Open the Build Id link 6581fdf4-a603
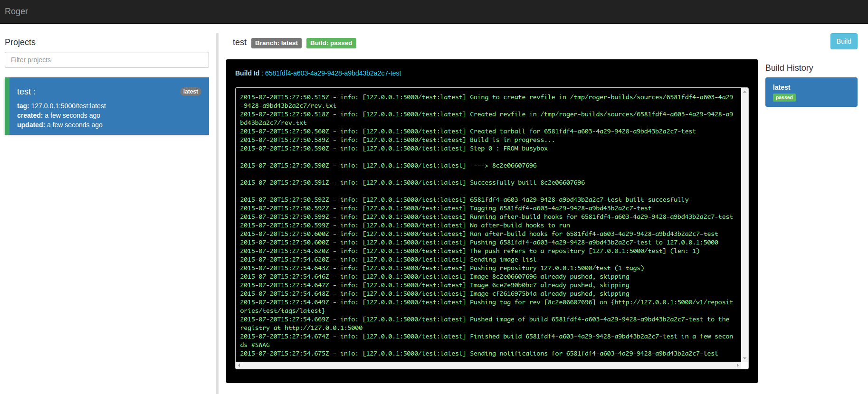Viewport: 868px width, 394px height. [333, 73]
